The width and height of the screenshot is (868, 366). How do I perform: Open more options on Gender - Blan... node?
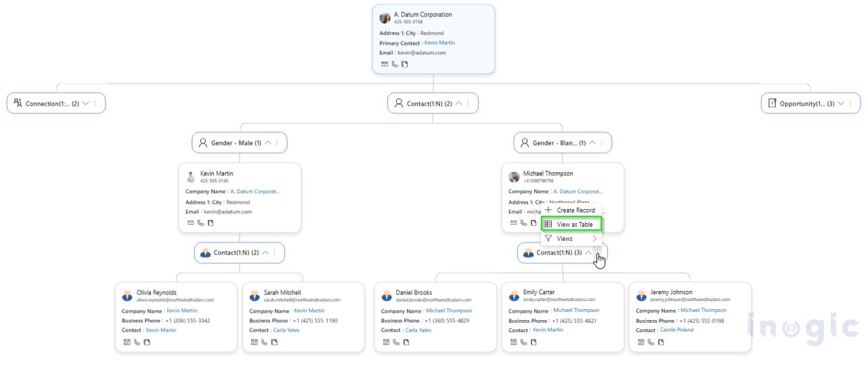(601, 143)
